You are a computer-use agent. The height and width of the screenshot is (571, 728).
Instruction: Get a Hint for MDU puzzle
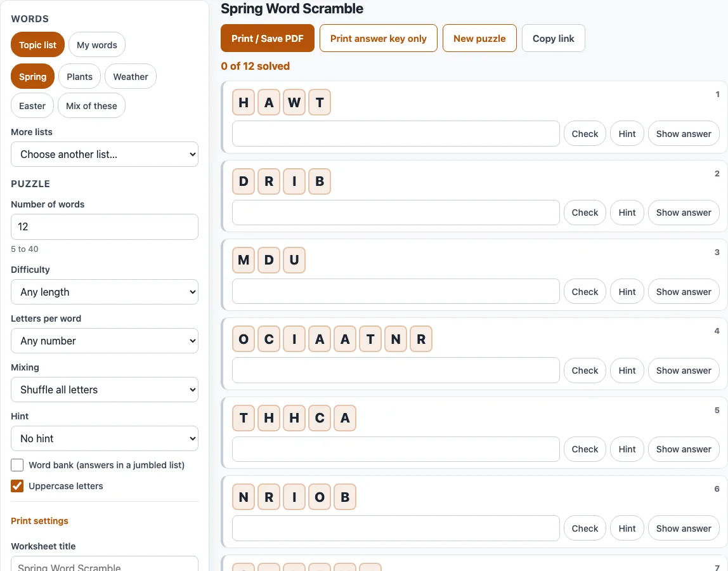point(627,291)
